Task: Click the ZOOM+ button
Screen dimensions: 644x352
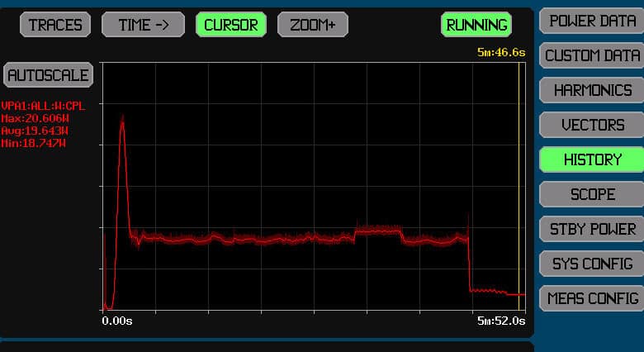Action: pos(313,25)
